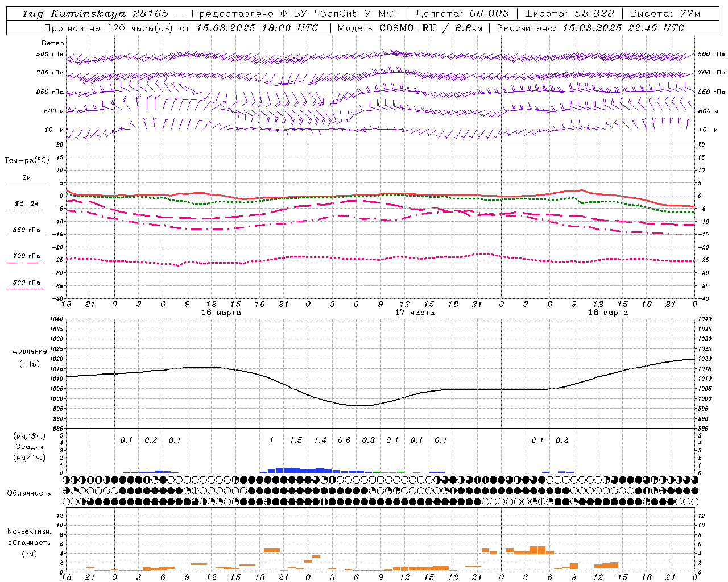Click the Осадки precipitation label
Image resolution: width=728 pixels, height=582 pixels.
pyautogui.click(x=30, y=447)
